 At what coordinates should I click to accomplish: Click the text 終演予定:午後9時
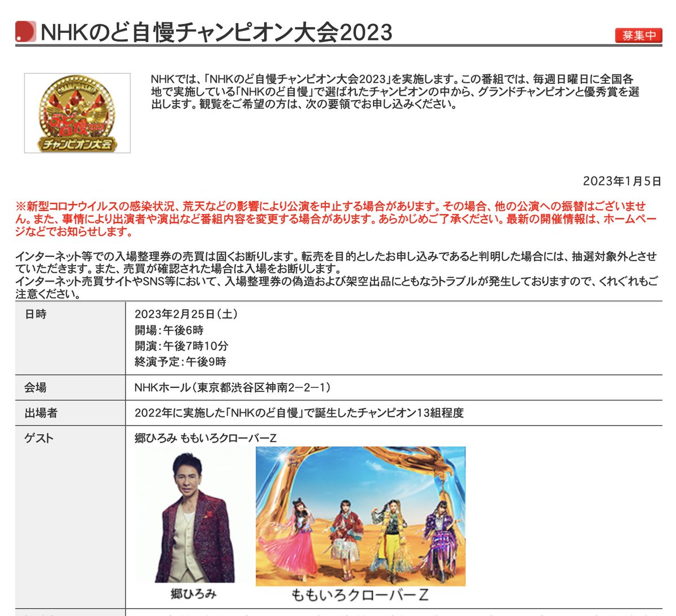pos(180,361)
